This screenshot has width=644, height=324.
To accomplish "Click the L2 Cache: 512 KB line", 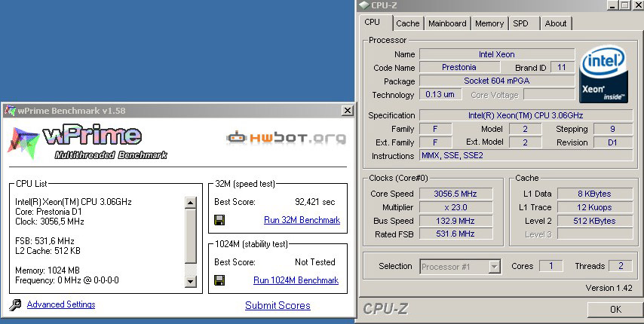I will click(48, 251).
